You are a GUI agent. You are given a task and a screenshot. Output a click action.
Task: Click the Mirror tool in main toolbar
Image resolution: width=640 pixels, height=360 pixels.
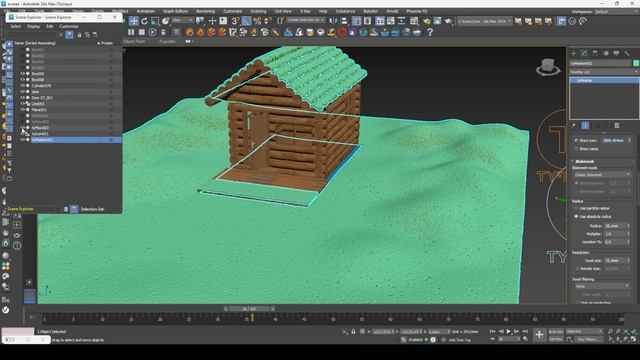pos(333,21)
